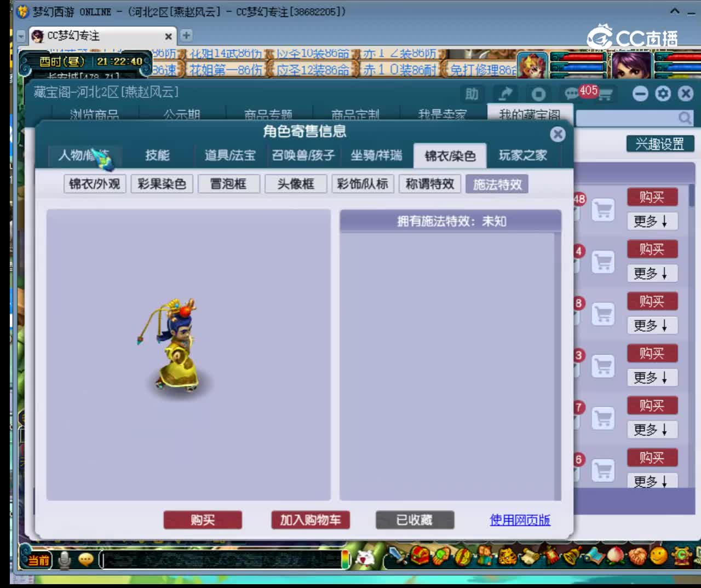The image size is (701, 588).
Task: Select the 冒泡框 sub-tab
Action: tap(228, 184)
